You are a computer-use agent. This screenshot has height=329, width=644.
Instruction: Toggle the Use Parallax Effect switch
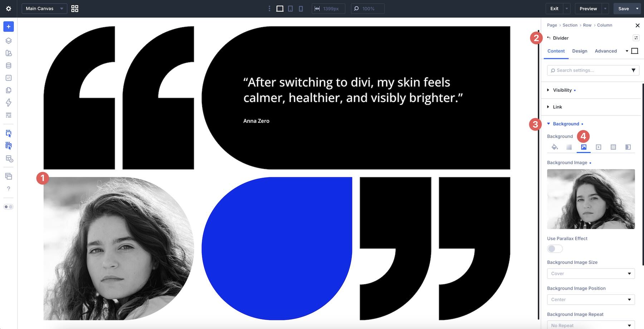coord(555,249)
